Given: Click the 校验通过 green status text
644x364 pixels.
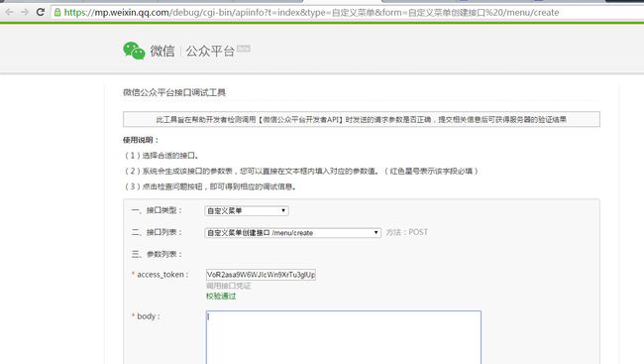Looking at the screenshot, I should 221,297.
